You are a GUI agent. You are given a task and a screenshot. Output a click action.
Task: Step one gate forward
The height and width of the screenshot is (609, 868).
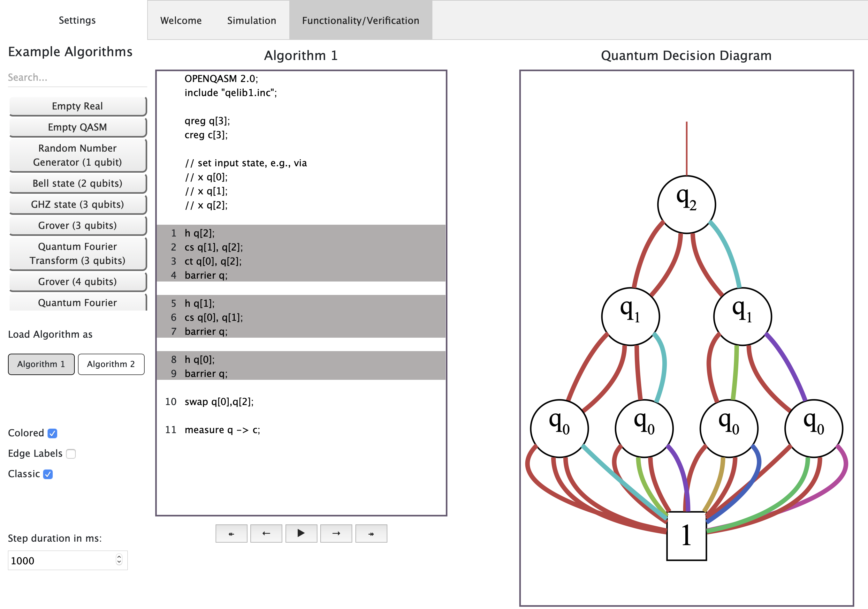pyautogui.click(x=336, y=533)
